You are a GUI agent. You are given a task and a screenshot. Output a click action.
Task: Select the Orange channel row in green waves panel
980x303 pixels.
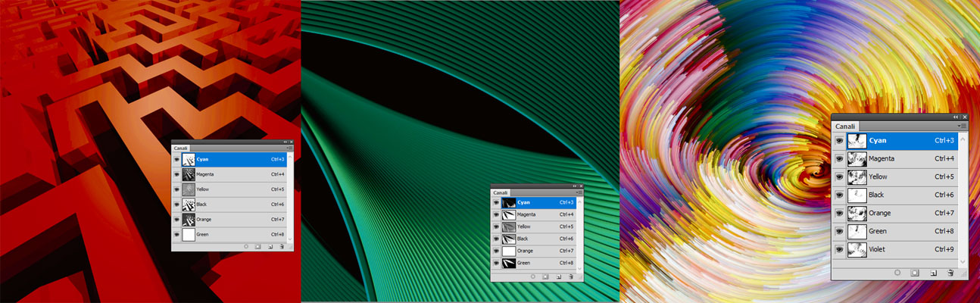[535, 251]
